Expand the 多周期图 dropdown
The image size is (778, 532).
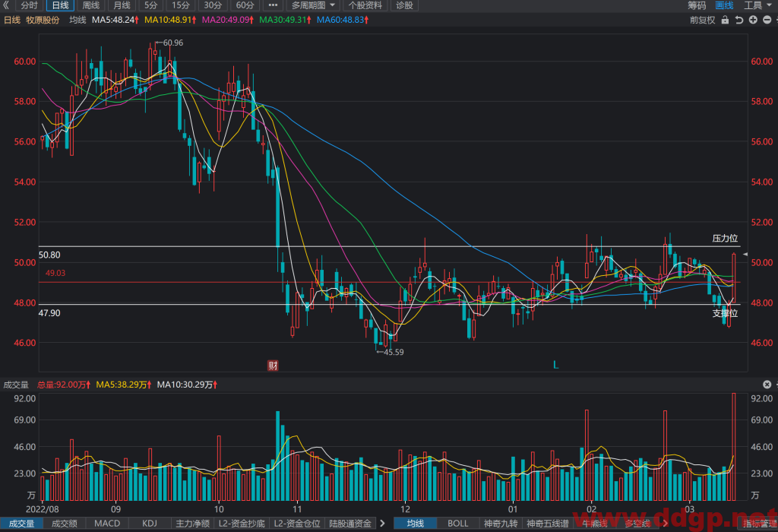[x=313, y=5]
